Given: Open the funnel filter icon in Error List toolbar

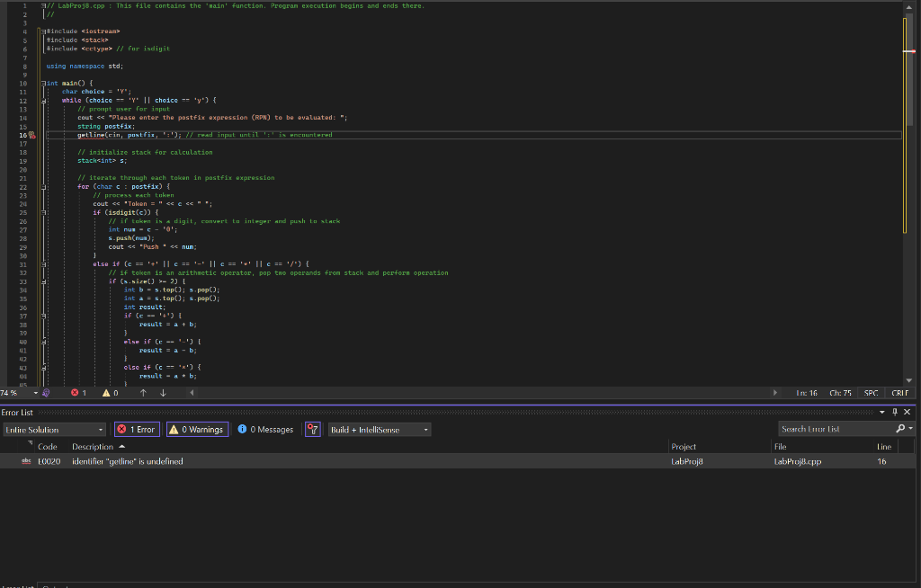Looking at the screenshot, I should click(x=312, y=429).
